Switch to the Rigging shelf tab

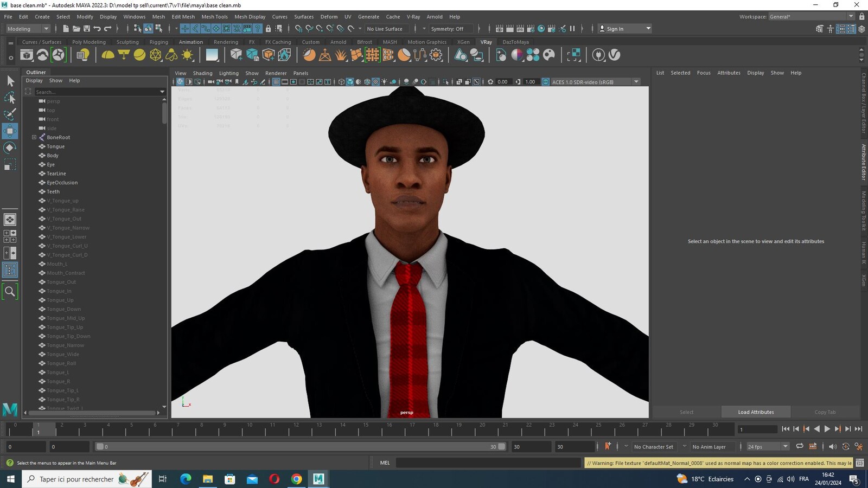click(x=158, y=42)
